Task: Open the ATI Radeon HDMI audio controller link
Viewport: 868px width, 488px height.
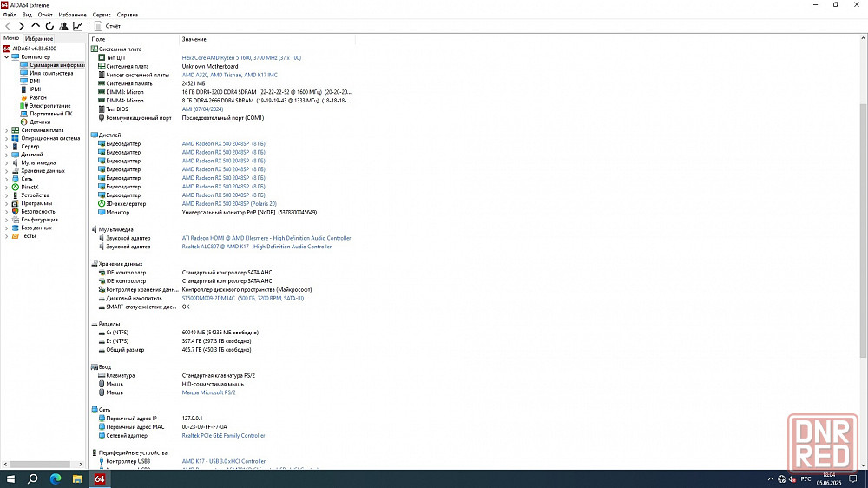Action: 266,238
